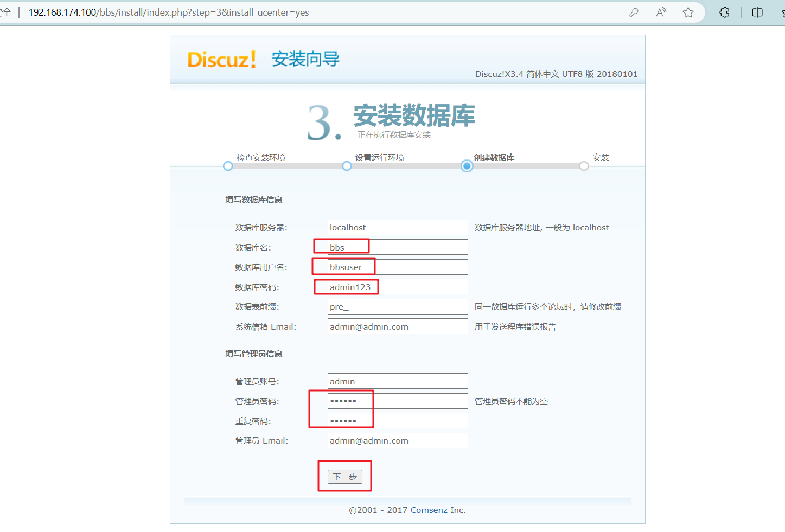Click the database server field containing localhost

pos(398,227)
